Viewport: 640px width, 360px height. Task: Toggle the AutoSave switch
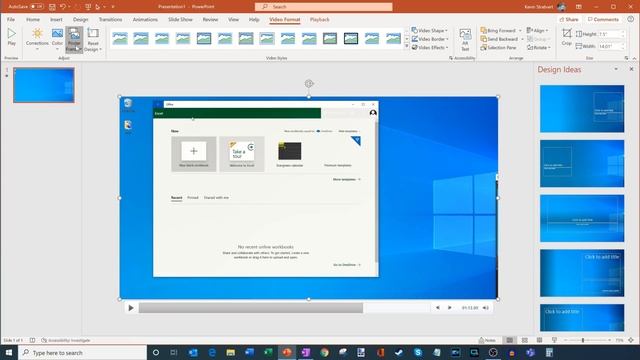pyautogui.click(x=36, y=7)
